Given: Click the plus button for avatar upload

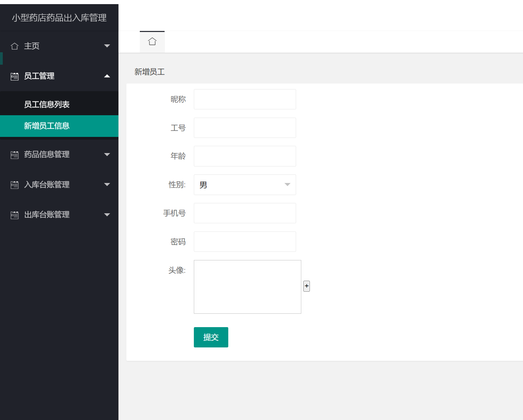Looking at the screenshot, I should (306, 286).
